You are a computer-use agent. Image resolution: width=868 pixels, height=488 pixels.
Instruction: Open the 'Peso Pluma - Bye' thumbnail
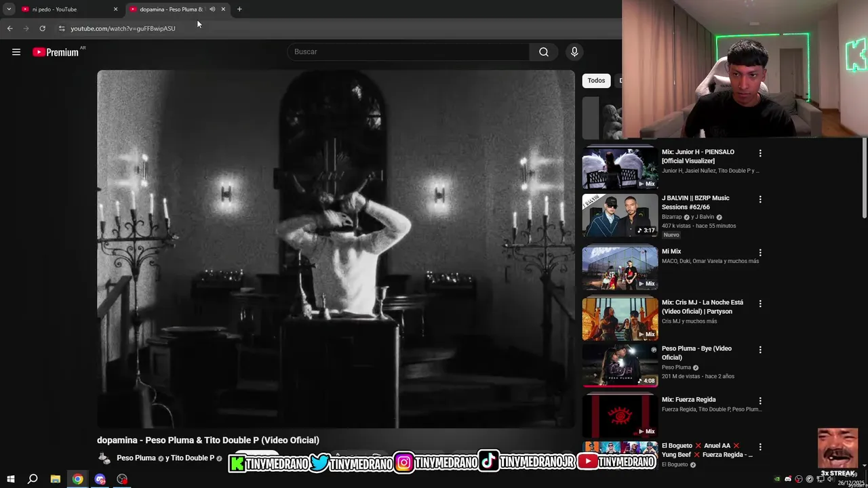(x=620, y=365)
